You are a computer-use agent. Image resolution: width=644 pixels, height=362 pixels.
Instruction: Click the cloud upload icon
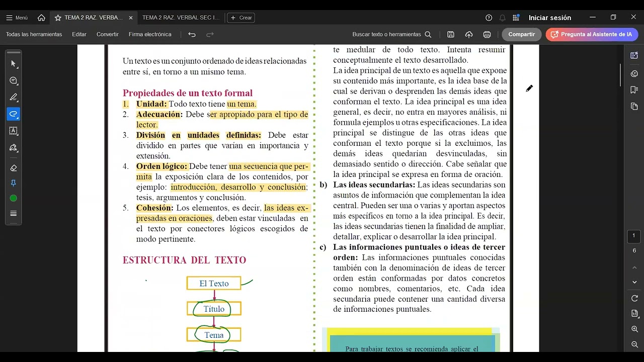pyautogui.click(x=469, y=34)
